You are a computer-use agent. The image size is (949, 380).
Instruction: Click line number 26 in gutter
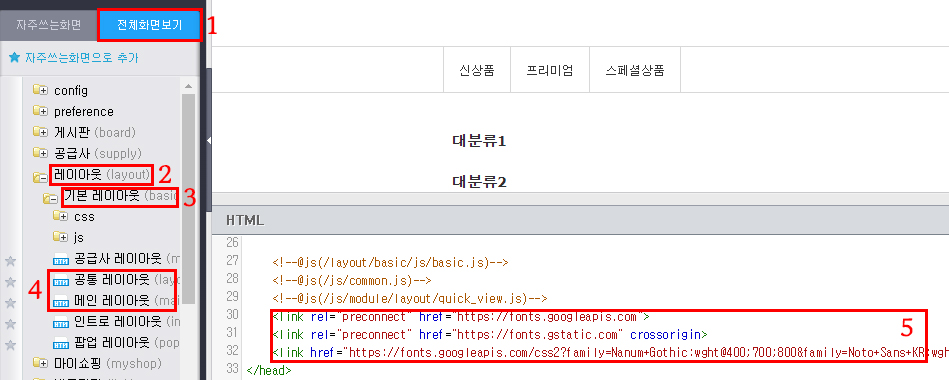coord(233,243)
